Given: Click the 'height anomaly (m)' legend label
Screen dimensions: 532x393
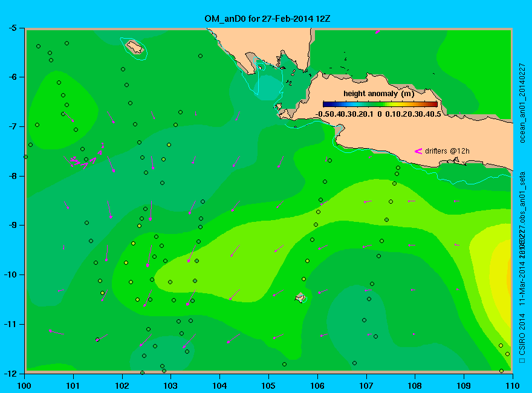Looking at the screenshot, I should coord(379,94).
